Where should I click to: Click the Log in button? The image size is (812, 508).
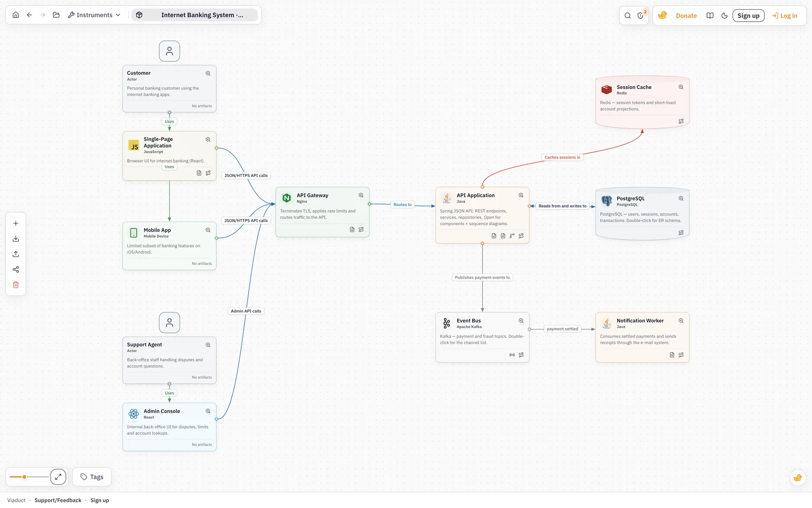[x=784, y=16]
